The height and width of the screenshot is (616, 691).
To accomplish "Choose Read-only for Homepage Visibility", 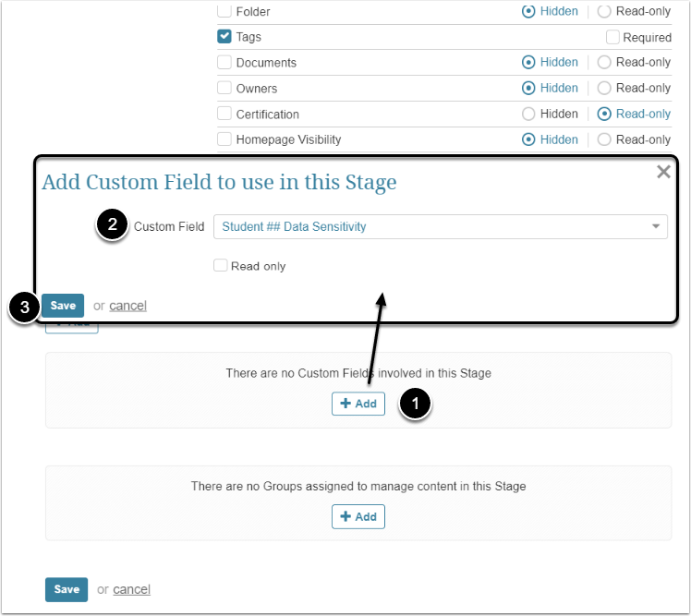I will (604, 139).
